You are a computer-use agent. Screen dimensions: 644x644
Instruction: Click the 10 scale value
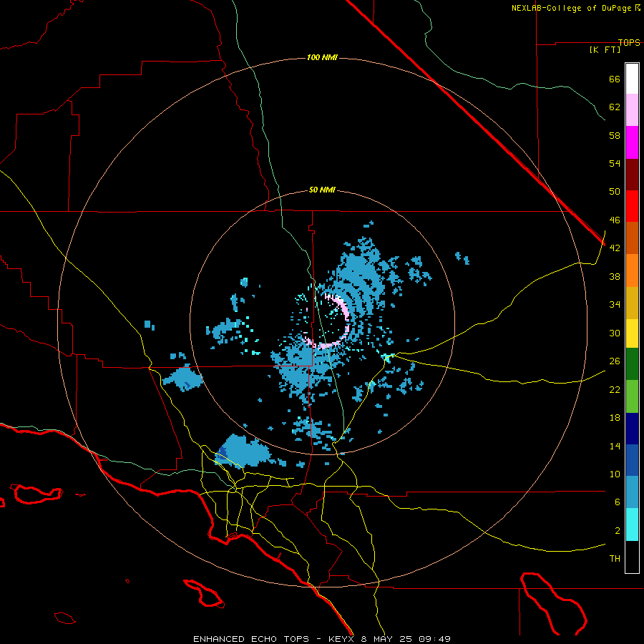tap(615, 474)
